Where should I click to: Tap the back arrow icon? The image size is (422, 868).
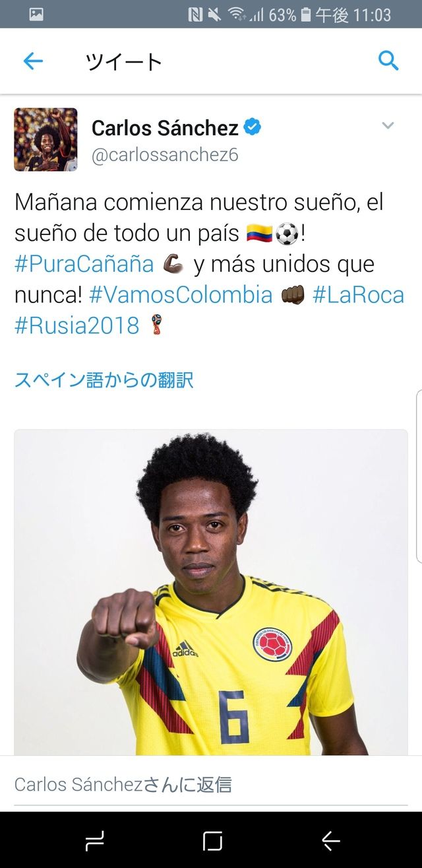(x=33, y=61)
